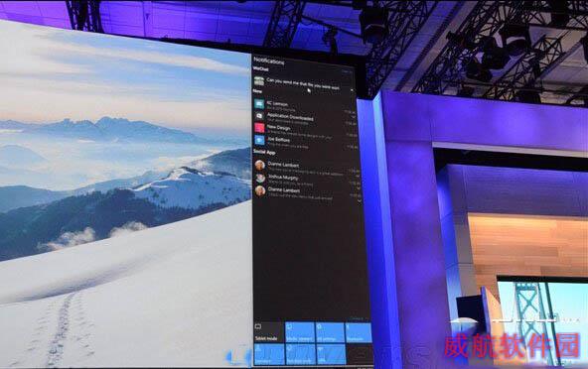This screenshot has width=588, height=369.
Task: Toggle the Tablet mode quick action
Action: (x=268, y=332)
